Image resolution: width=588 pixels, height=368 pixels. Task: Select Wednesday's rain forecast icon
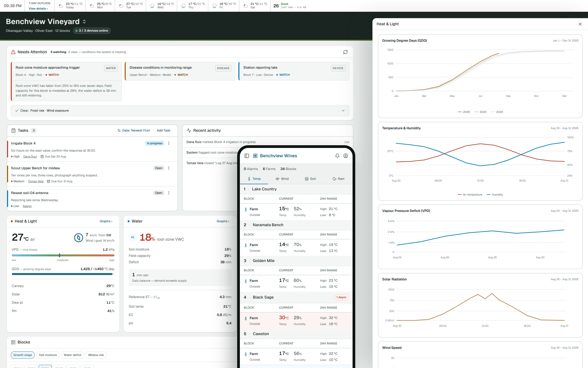click(152, 6)
